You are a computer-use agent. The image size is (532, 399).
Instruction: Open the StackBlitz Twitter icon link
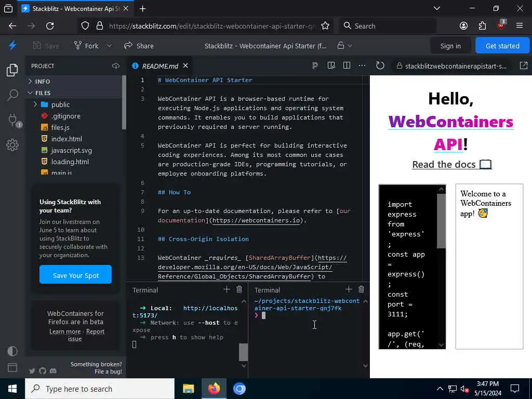click(x=32, y=370)
